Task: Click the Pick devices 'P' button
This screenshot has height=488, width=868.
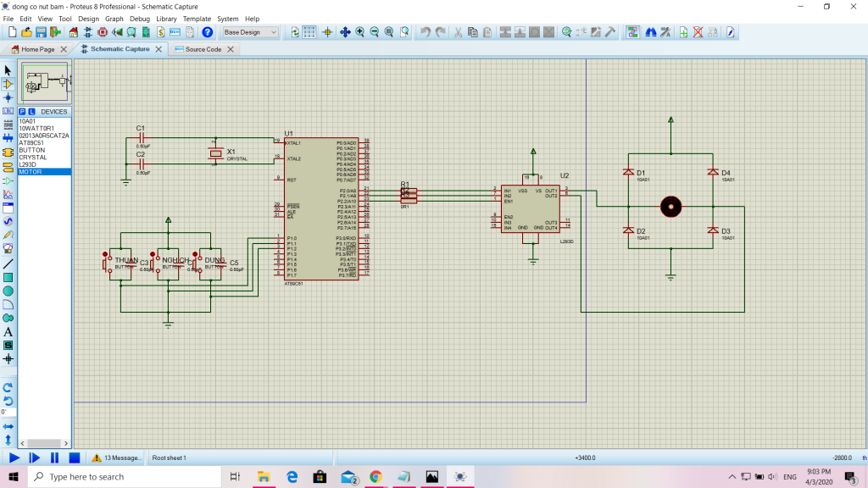Action: tap(22, 112)
